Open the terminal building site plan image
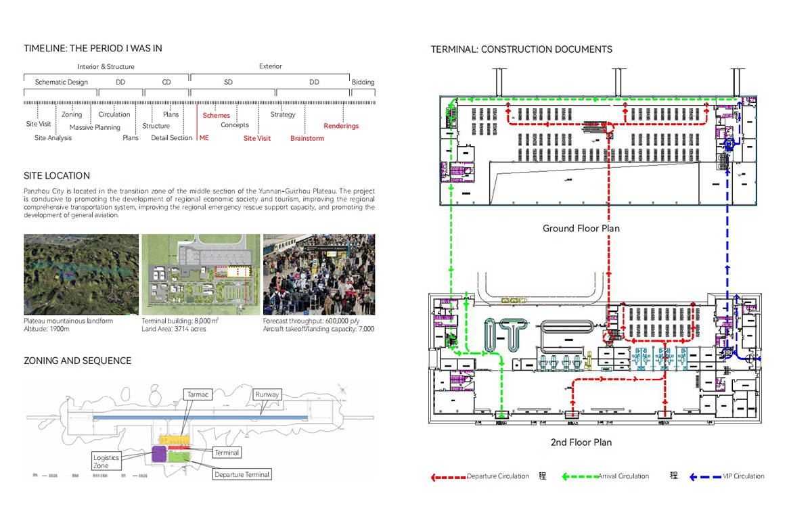This screenshot has width=812, height=525. 200,275
